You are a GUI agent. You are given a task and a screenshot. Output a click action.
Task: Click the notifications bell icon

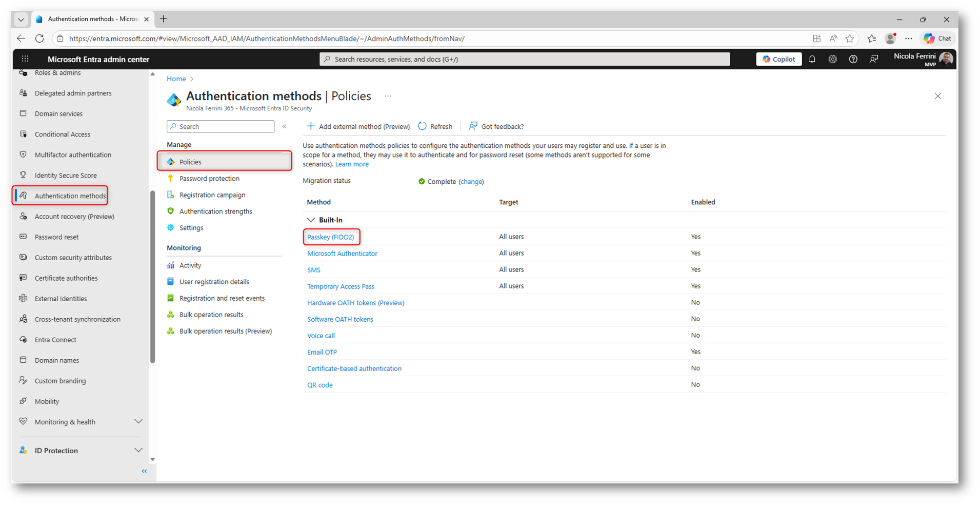pyautogui.click(x=812, y=60)
